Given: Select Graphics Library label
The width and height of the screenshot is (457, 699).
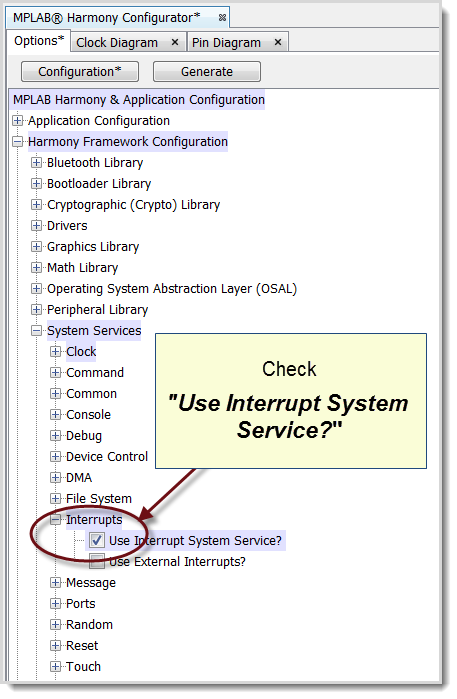Looking at the screenshot, I should [x=93, y=247].
